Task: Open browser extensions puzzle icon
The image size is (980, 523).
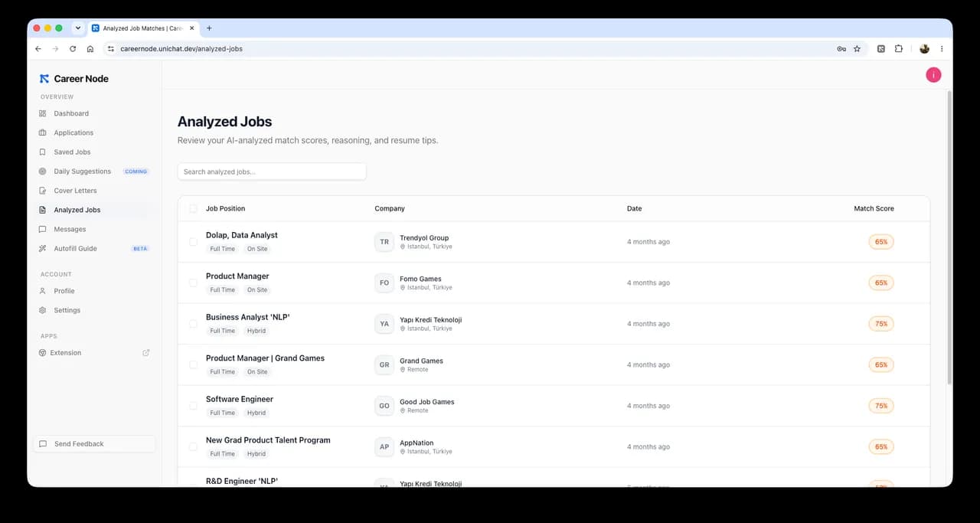Action: (x=899, y=48)
